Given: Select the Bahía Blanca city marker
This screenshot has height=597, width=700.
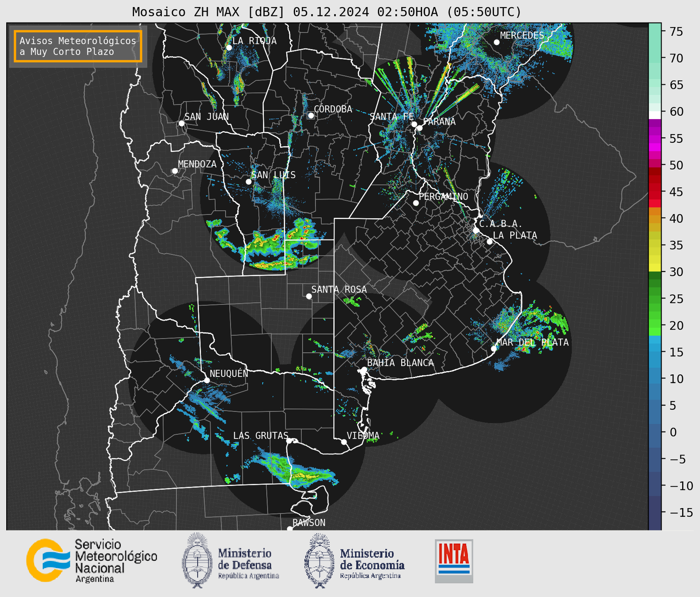Looking at the screenshot, I should 364,369.
